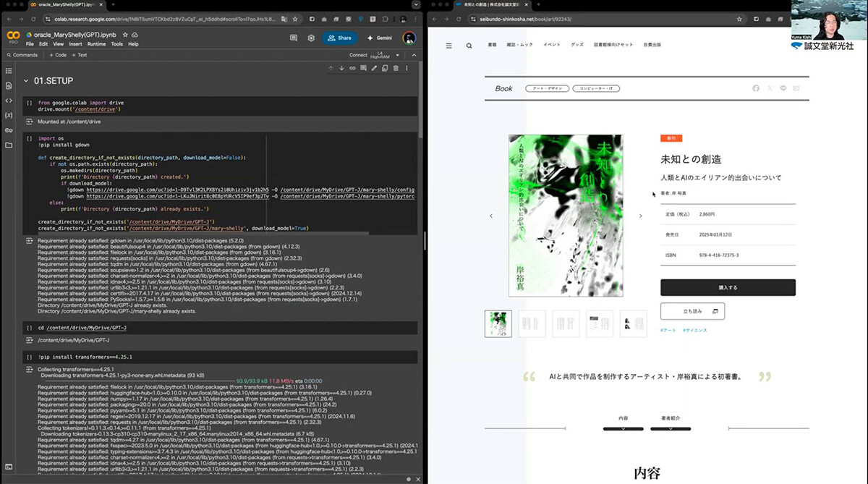Run the drive.mount code cell
Image resolution: width=868 pixels, height=484 pixels.
click(x=30, y=103)
